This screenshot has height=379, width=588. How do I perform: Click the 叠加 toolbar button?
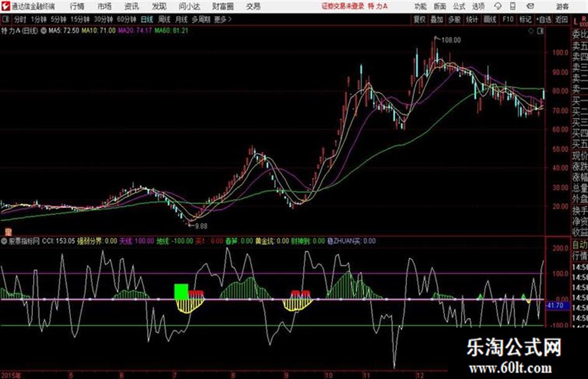coord(437,19)
